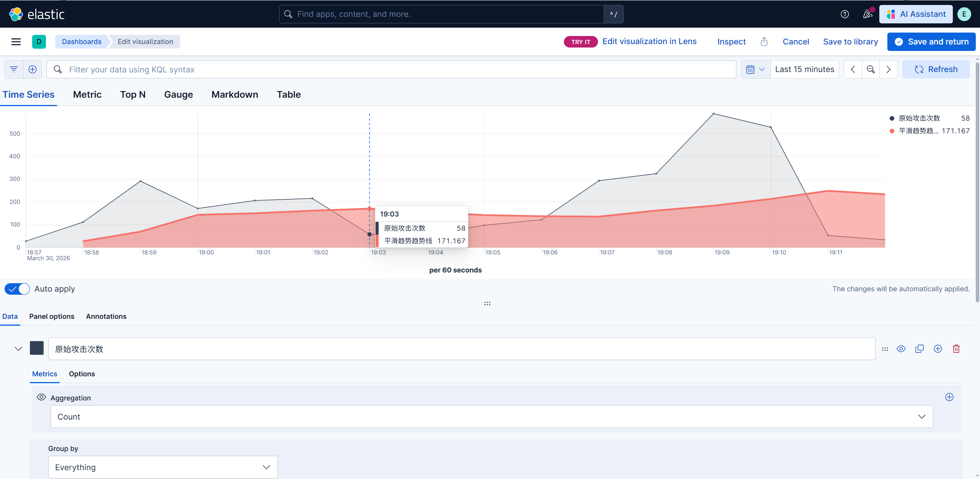Add a new series with plus icon

pyautogui.click(x=938, y=349)
